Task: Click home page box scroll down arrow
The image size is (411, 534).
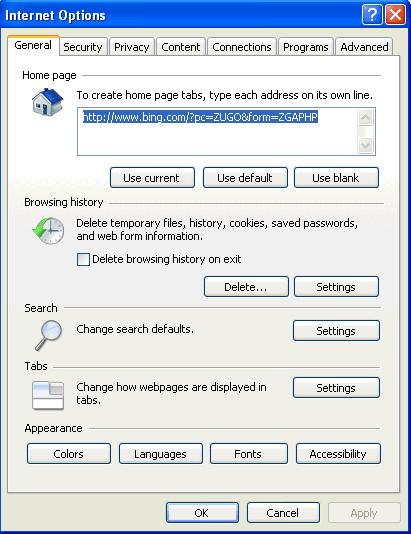Action: [366, 146]
